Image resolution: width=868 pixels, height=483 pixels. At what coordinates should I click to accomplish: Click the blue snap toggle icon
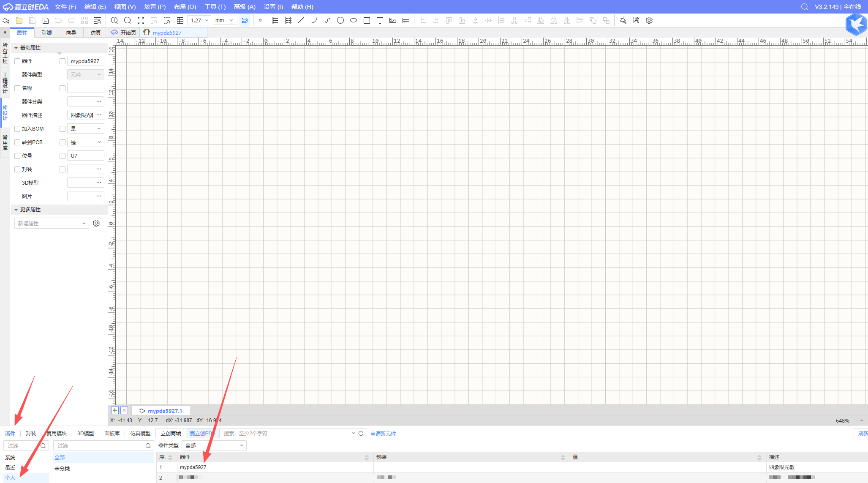pos(245,20)
